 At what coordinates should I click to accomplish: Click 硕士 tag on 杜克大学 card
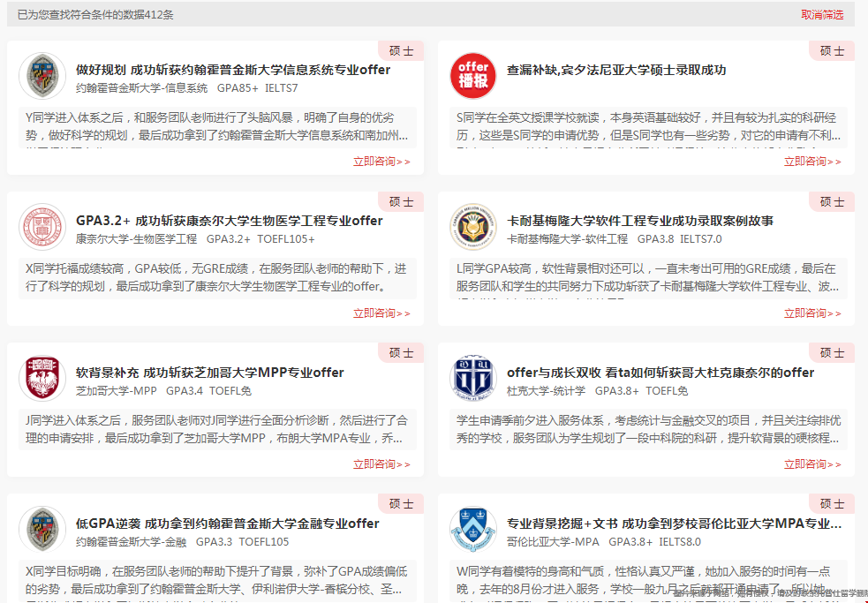832,353
